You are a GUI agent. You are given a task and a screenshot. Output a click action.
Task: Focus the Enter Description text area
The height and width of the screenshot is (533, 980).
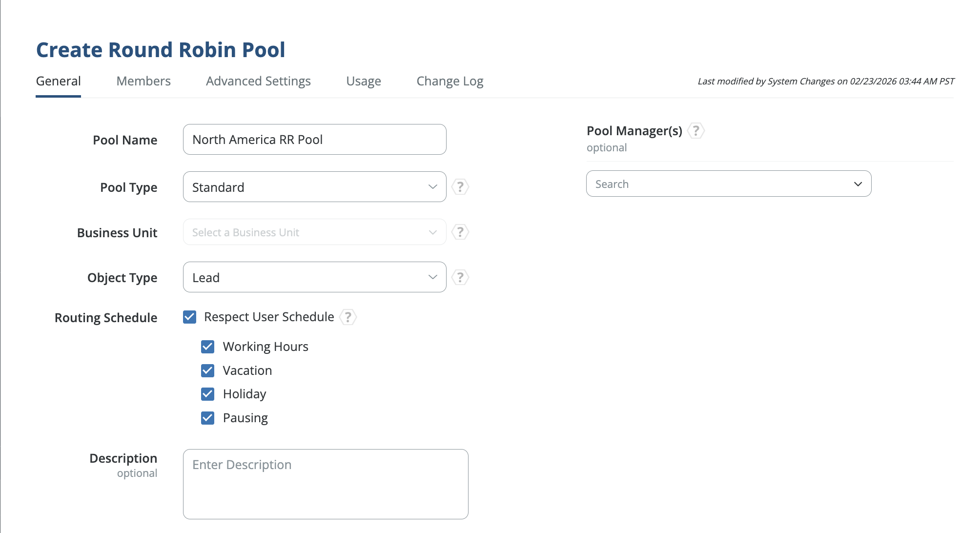326,484
